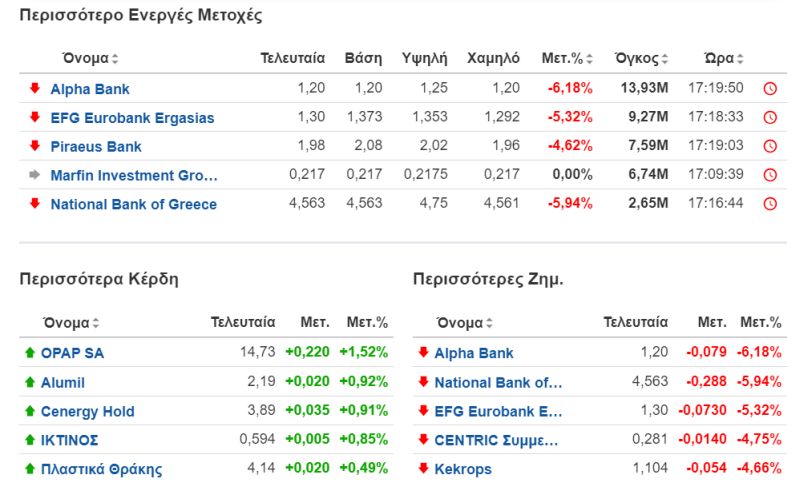Image resolution: width=800 pixels, height=495 pixels.
Task: Click gray arrow beside Marfin Investment Group
Action: 35,175
